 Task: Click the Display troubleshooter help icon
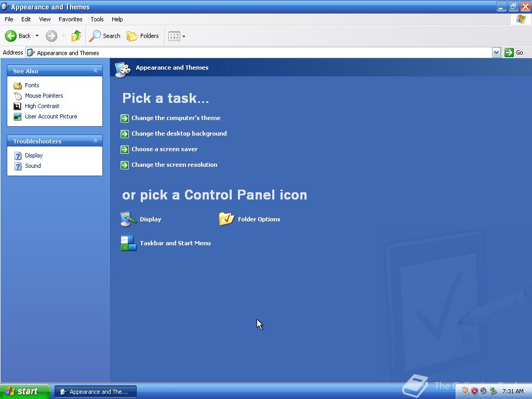click(x=18, y=156)
